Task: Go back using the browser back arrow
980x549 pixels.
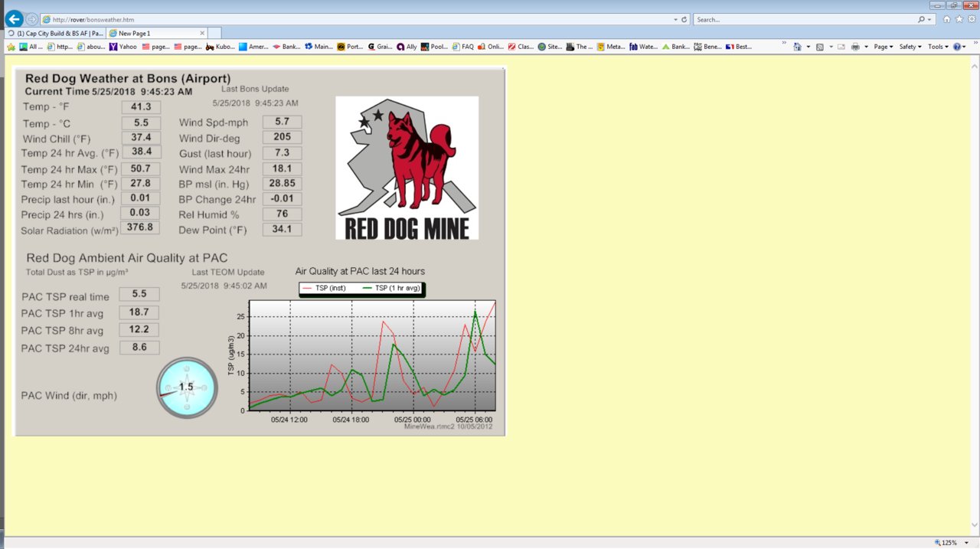Action: 14,19
